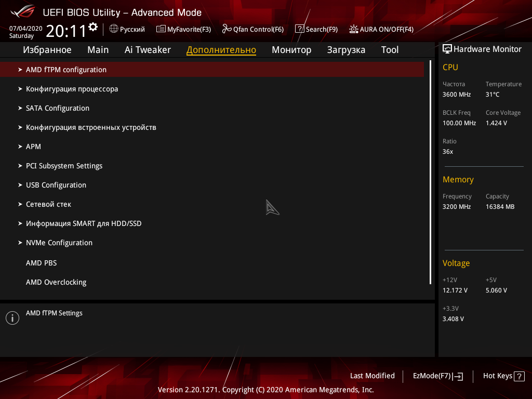
Task: Expand arrow beside PCI Subsystem Settings
Action: (20, 166)
